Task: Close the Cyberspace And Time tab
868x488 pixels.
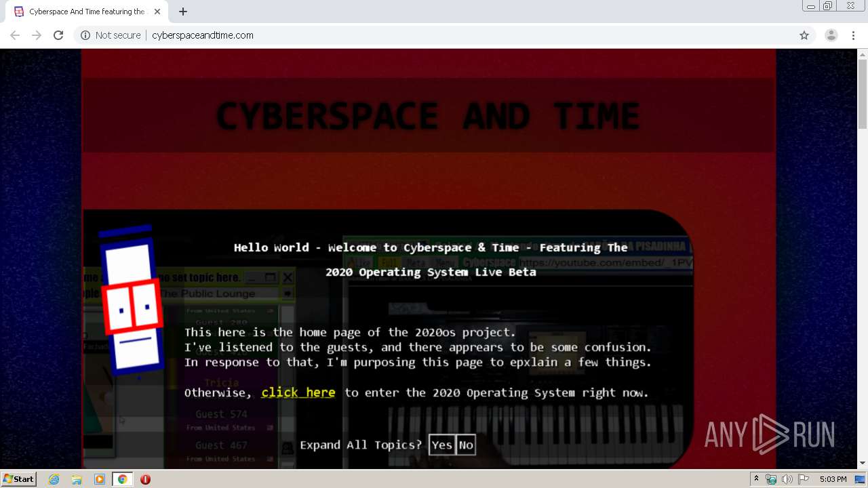Action: coord(157,12)
